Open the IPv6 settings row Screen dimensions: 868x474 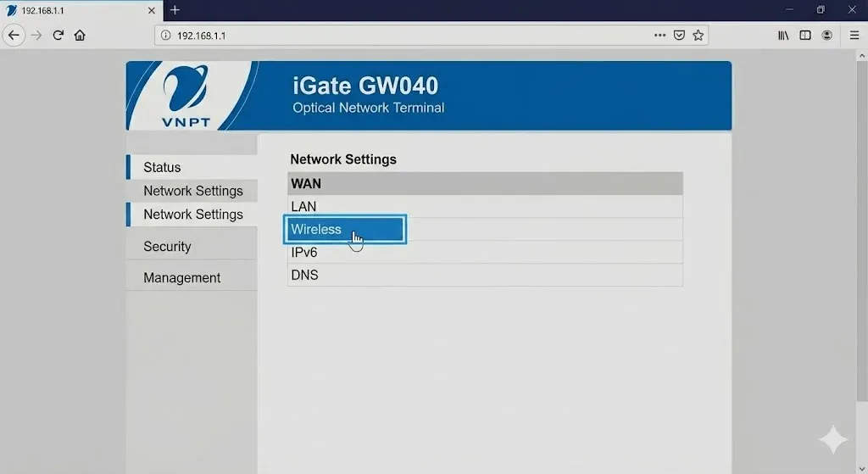[485, 252]
